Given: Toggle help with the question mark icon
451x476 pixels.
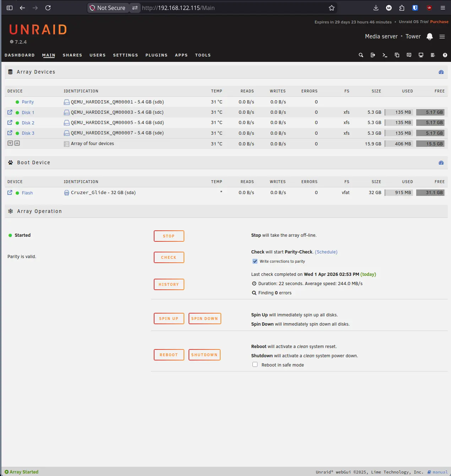Looking at the screenshot, I should click(445, 55).
